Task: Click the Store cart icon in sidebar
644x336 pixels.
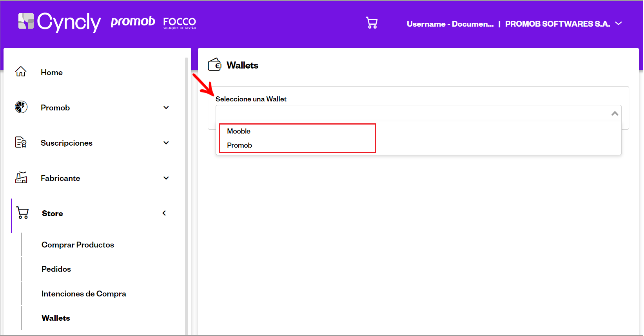Action: pos(22,213)
